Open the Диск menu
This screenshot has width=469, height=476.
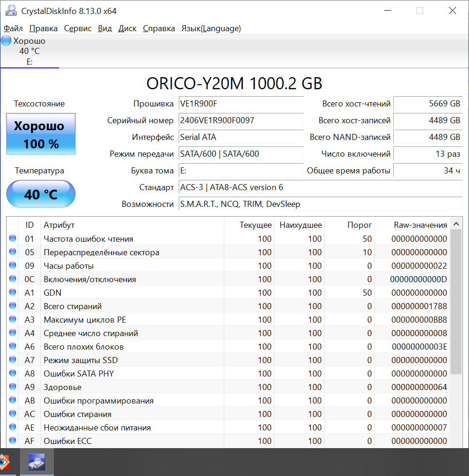(x=127, y=28)
